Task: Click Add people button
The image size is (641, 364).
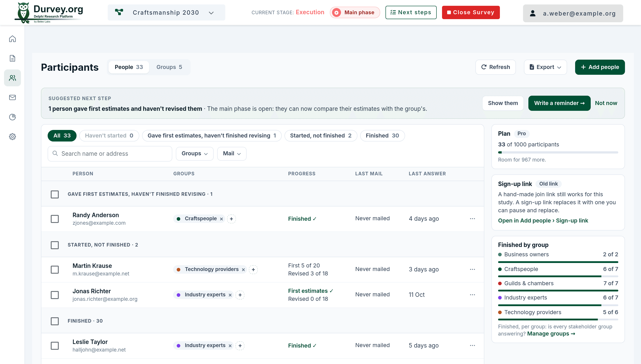Action: pos(600,67)
